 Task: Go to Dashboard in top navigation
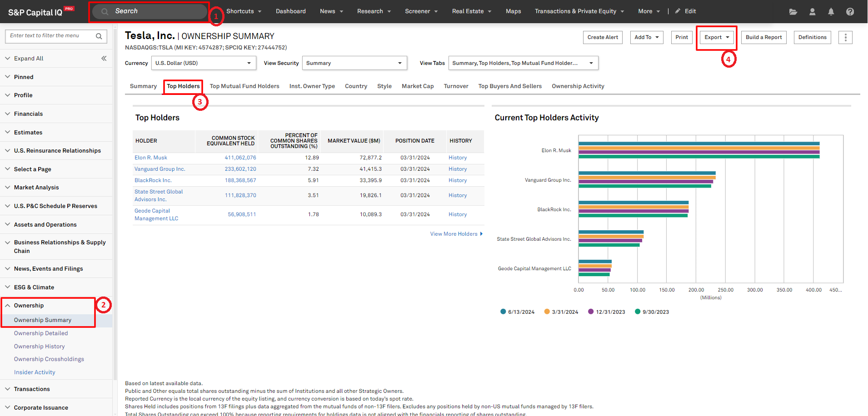pyautogui.click(x=291, y=11)
